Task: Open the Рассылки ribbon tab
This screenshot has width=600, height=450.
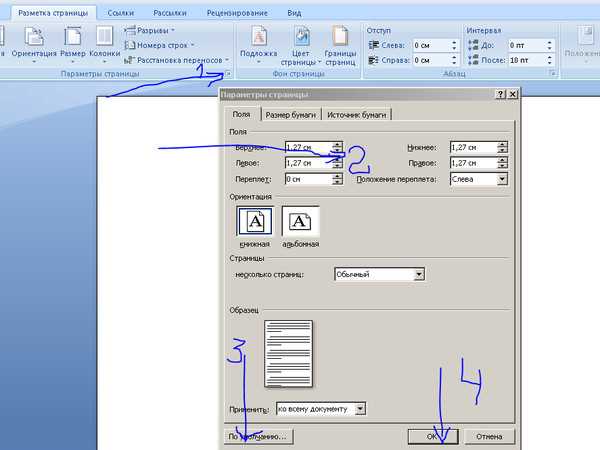Action: pyautogui.click(x=170, y=13)
